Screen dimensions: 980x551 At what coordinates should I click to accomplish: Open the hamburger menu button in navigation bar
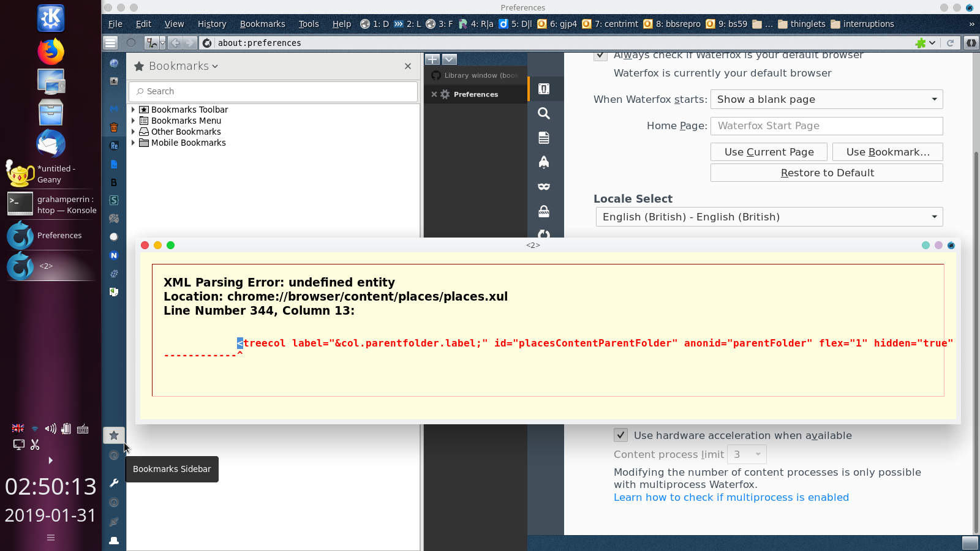[x=110, y=43]
